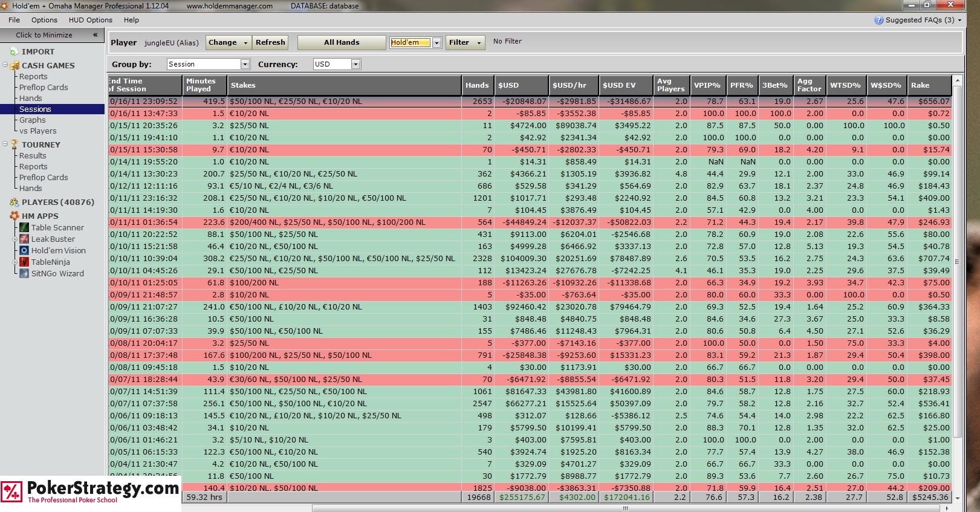Image resolution: width=980 pixels, height=512 pixels.
Task: Sort by the 3Bet% column header
Action: click(775, 85)
